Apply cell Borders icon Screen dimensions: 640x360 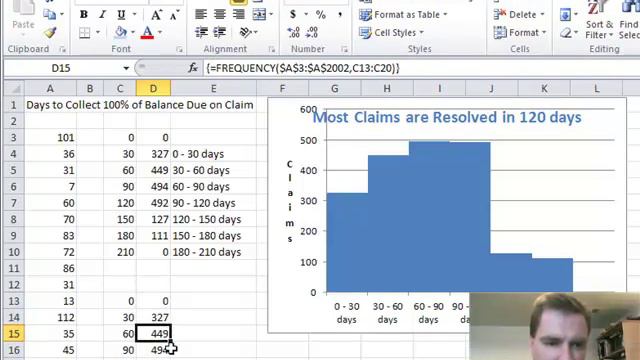pyautogui.click(x=85, y=33)
